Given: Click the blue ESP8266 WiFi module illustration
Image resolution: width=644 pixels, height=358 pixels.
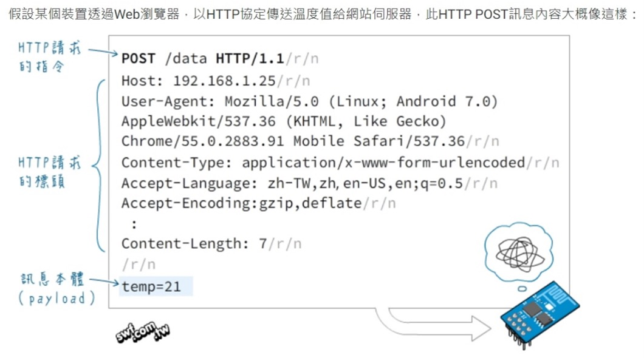Looking at the screenshot, I should pos(538,314).
